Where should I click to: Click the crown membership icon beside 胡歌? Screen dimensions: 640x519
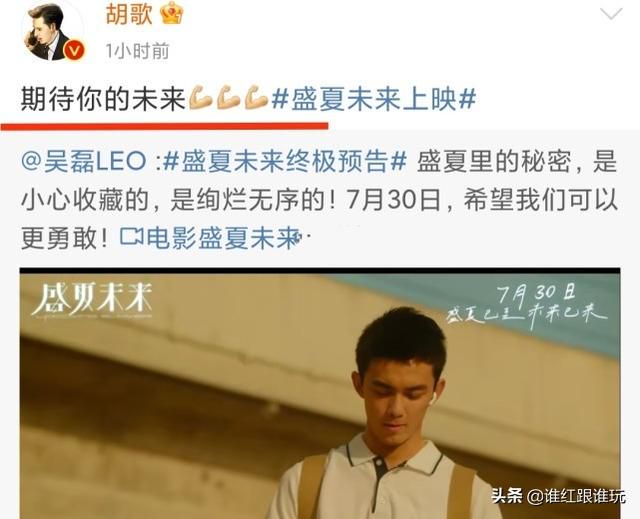[172, 13]
